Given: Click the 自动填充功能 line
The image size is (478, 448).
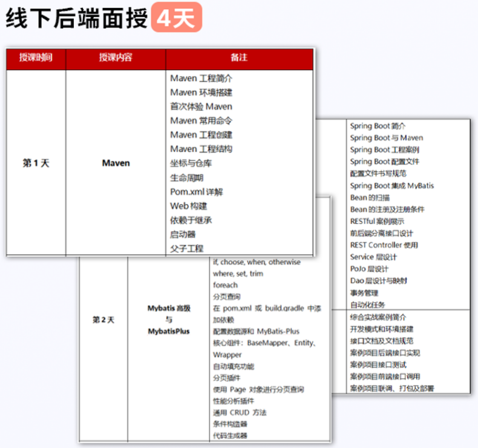Looking at the screenshot, I should [x=233, y=366].
